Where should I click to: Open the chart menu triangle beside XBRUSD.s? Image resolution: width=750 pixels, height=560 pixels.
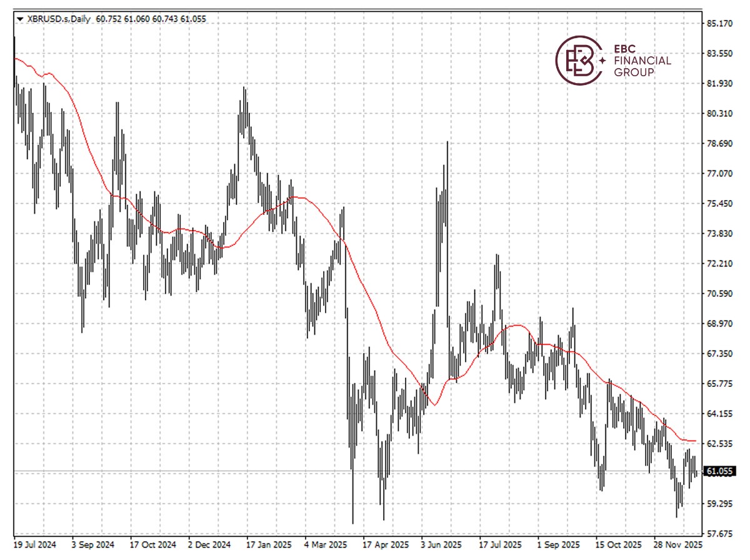coord(21,19)
